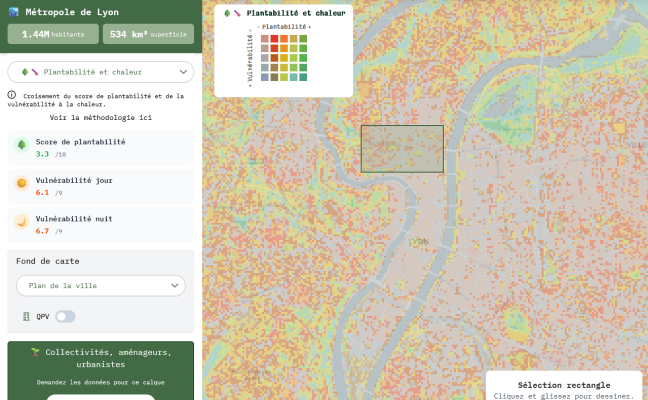648x400 pixels.
Task: Click the info icon beside the layer description
Action: [12, 95]
